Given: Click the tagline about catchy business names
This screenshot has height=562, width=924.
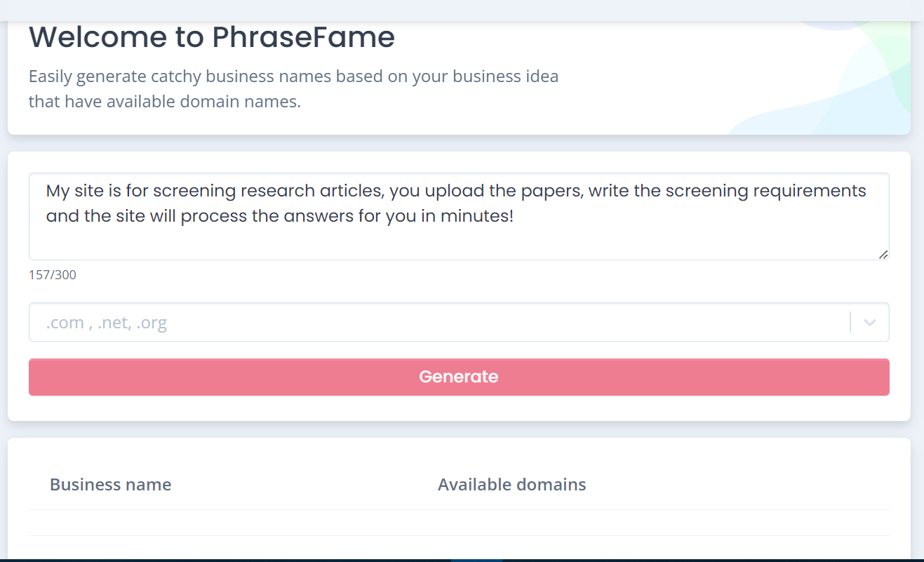Looking at the screenshot, I should pyautogui.click(x=293, y=76).
